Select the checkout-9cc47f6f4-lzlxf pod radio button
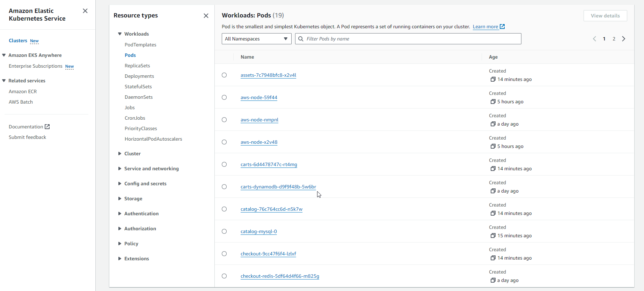The image size is (644, 291). [x=224, y=254]
